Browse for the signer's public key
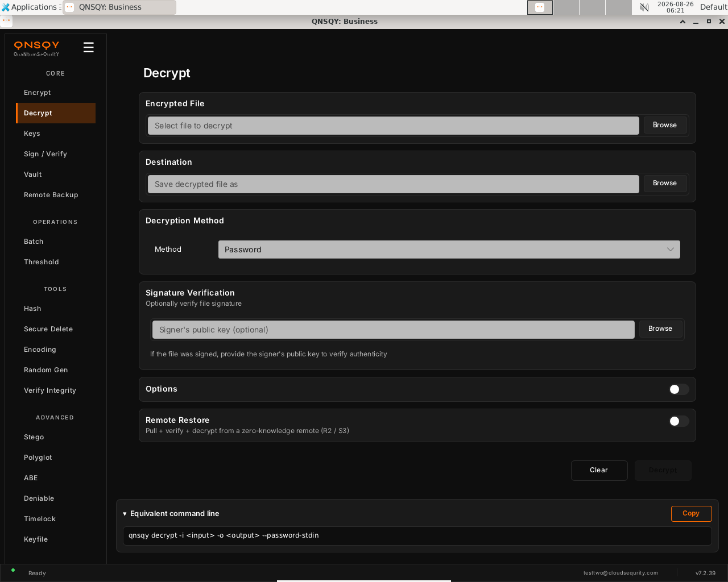This screenshot has height=582, width=728. coord(660,329)
